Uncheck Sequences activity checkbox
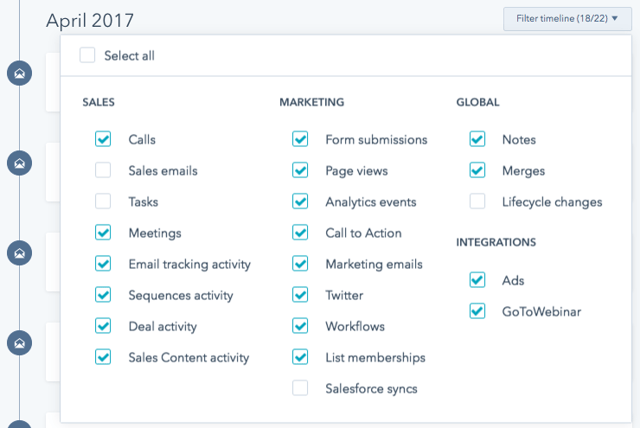 pyautogui.click(x=103, y=295)
